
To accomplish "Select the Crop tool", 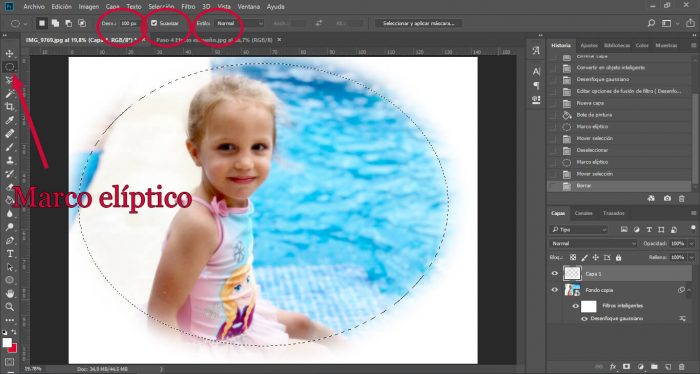I will pyautogui.click(x=9, y=107).
